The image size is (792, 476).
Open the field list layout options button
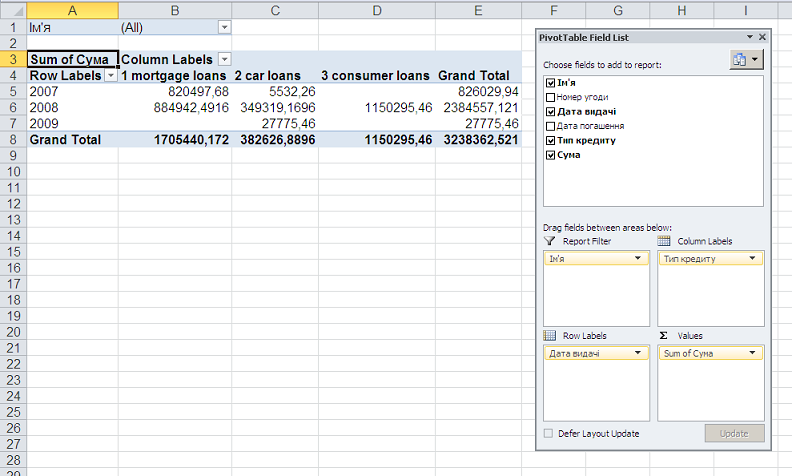point(746,60)
